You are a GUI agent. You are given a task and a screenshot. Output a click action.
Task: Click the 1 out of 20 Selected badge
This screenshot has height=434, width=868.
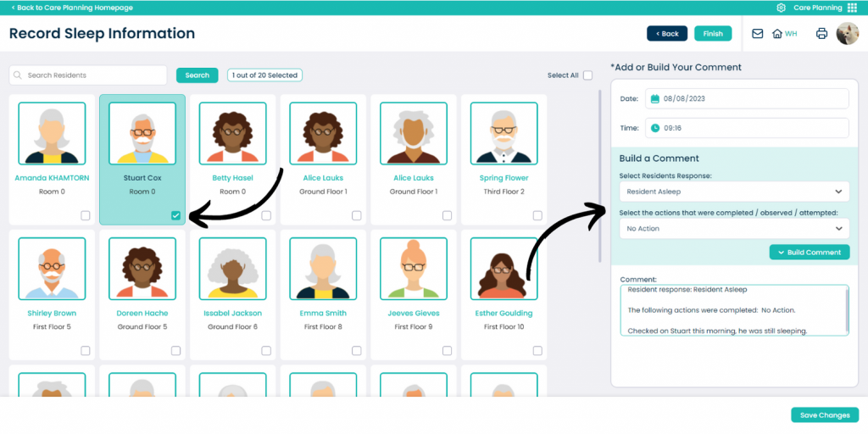(x=265, y=75)
